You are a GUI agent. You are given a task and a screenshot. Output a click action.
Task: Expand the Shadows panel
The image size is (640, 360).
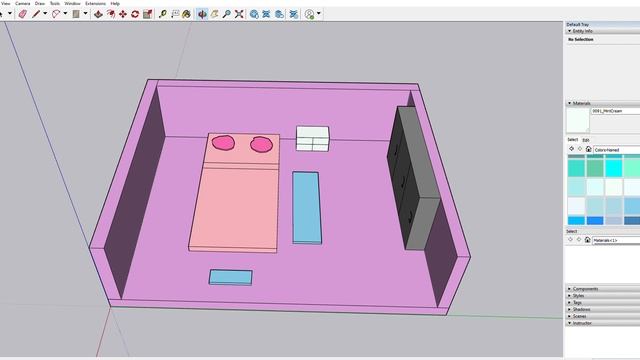[x=569, y=309]
